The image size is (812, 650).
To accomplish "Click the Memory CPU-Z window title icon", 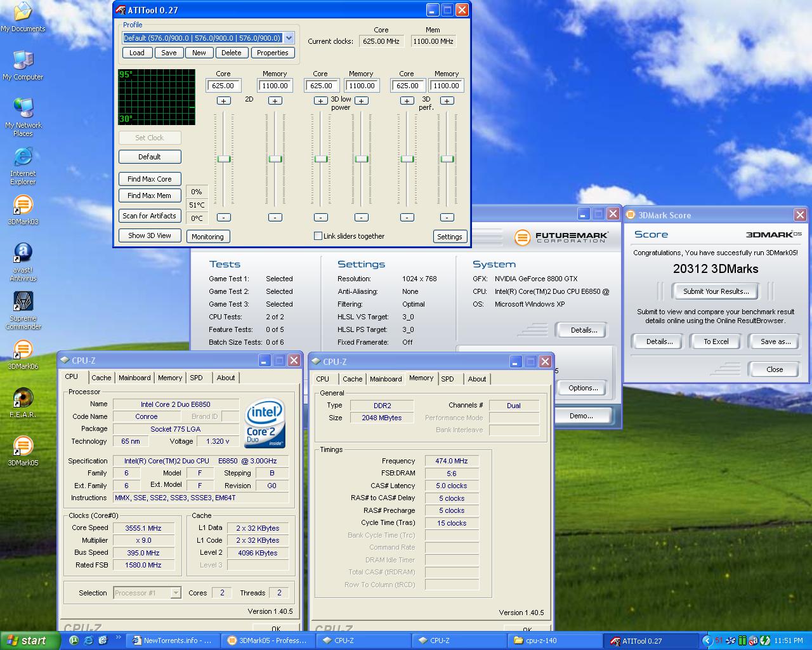I will (x=316, y=362).
